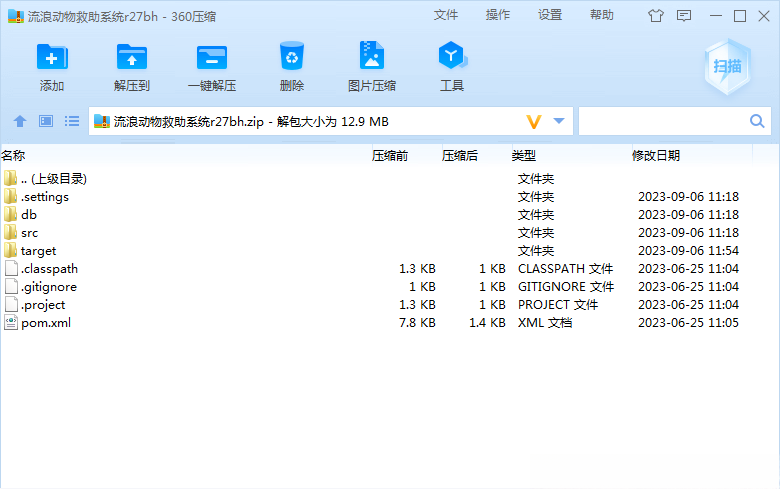Open the 设置 menu
The image size is (780, 489).
[x=550, y=15]
